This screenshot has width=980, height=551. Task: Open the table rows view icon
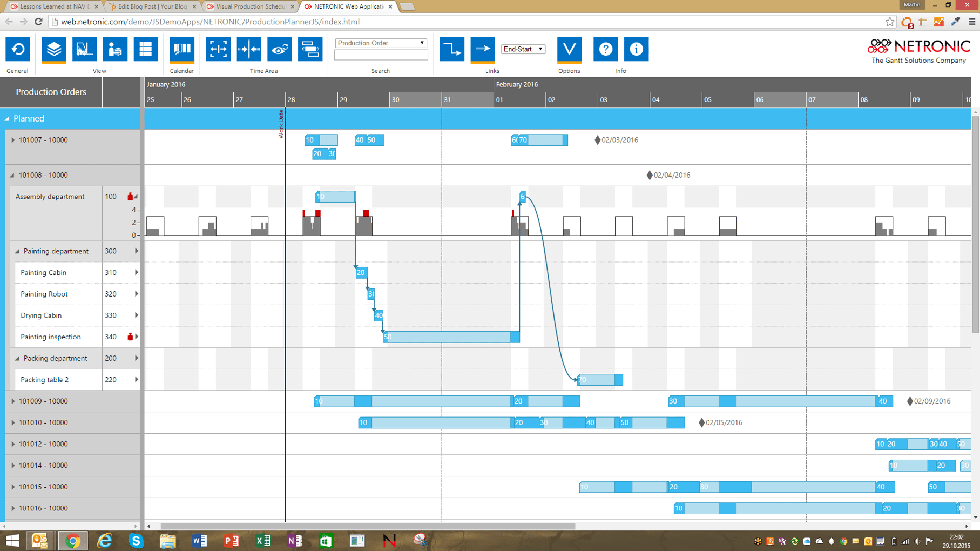point(146,49)
